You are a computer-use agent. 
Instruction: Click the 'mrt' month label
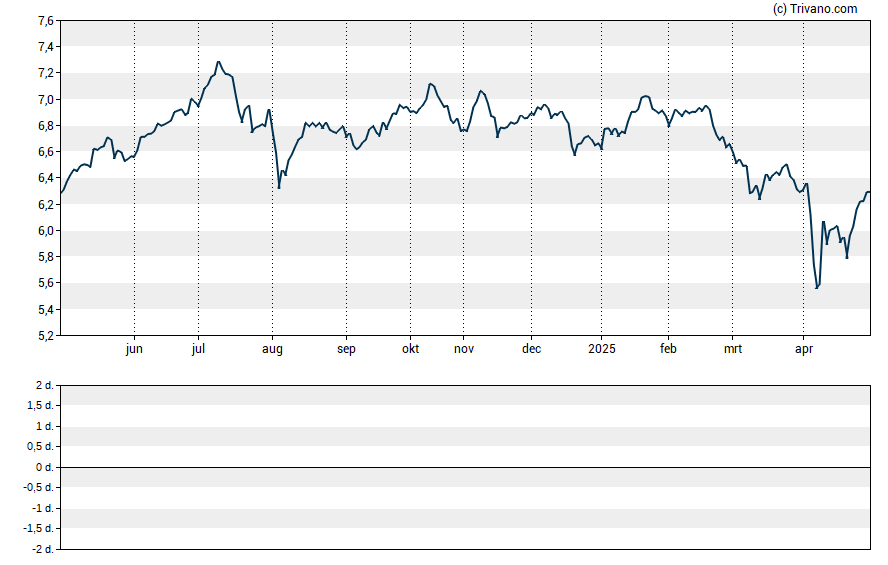coord(732,349)
